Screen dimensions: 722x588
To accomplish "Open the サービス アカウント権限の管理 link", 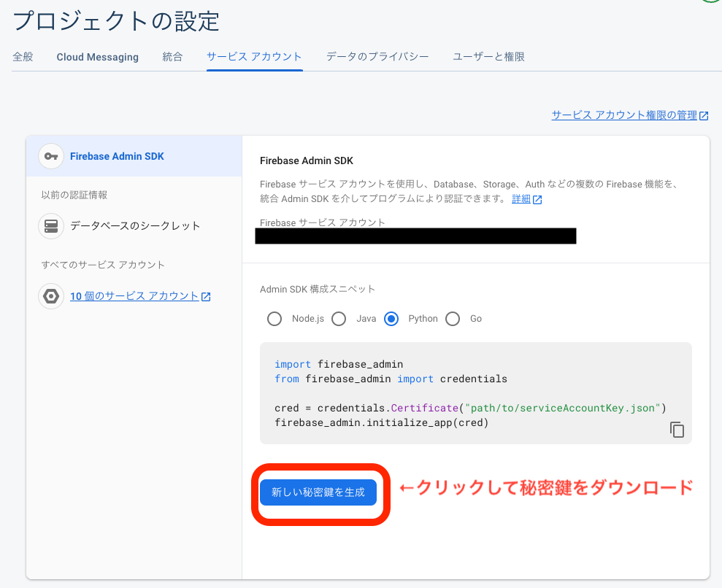I will (x=624, y=115).
